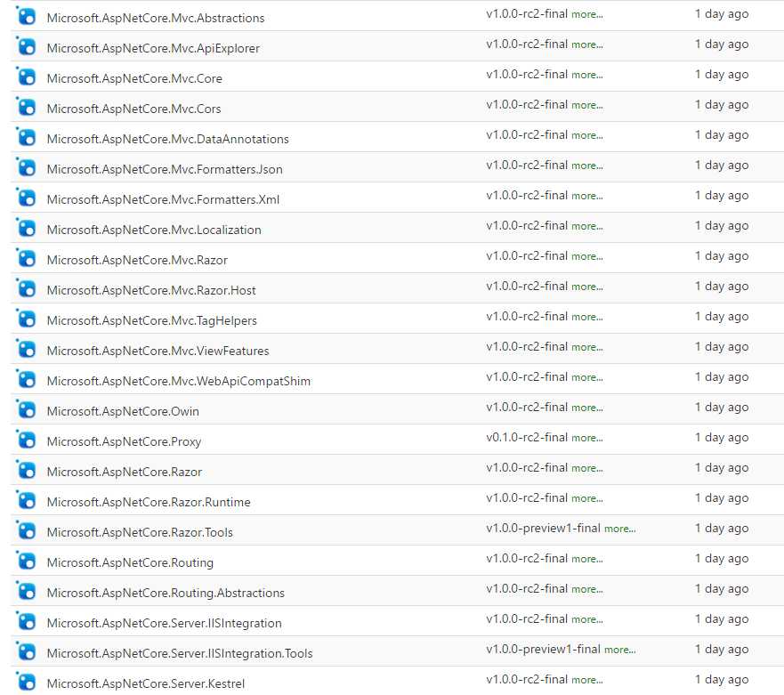Image resolution: width=784 pixels, height=695 pixels.
Task: Click the Microsoft.AspNetCore.Razor package name
Action: 124,472
